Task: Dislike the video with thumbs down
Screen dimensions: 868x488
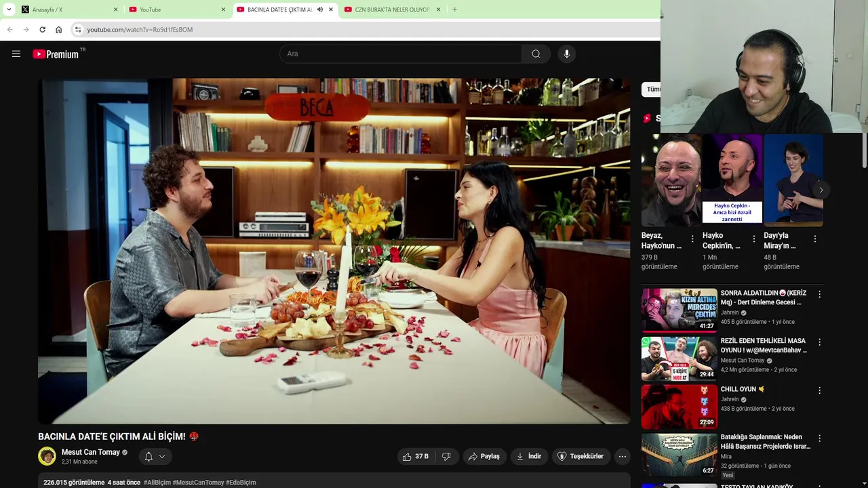Action: pos(446,457)
